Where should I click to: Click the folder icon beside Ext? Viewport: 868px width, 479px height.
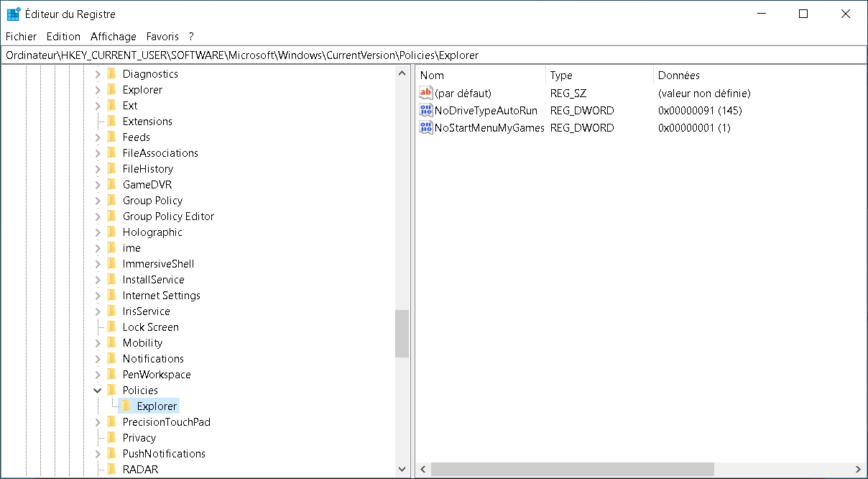pos(111,106)
